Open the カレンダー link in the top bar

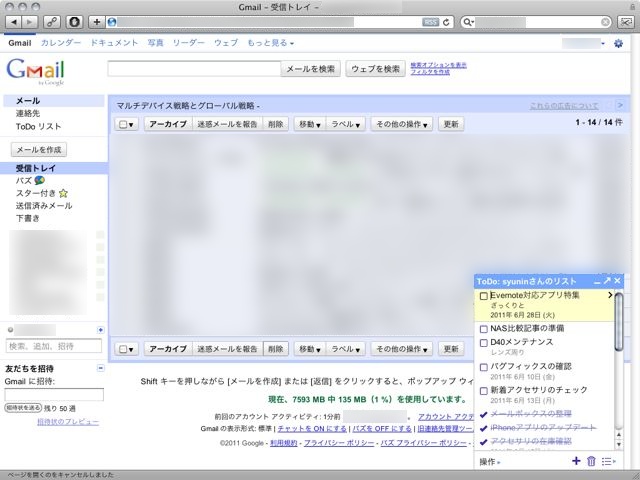point(61,43)
